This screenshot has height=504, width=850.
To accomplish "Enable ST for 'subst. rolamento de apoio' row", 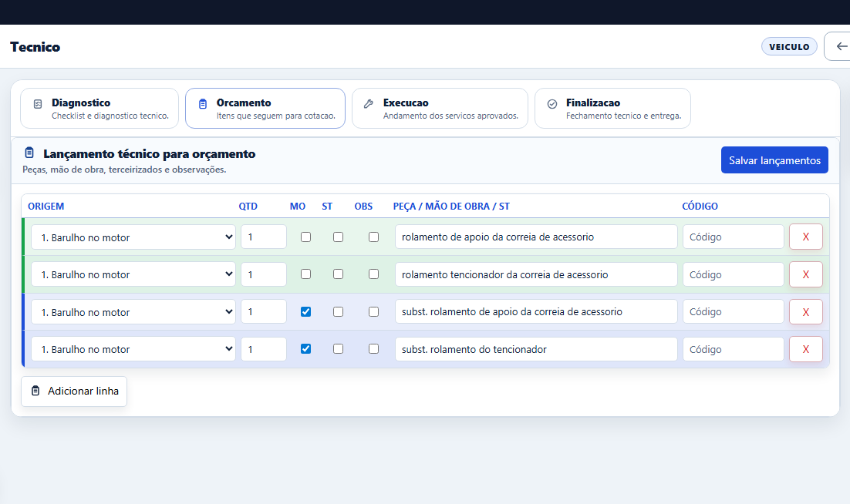I will 339,312.
